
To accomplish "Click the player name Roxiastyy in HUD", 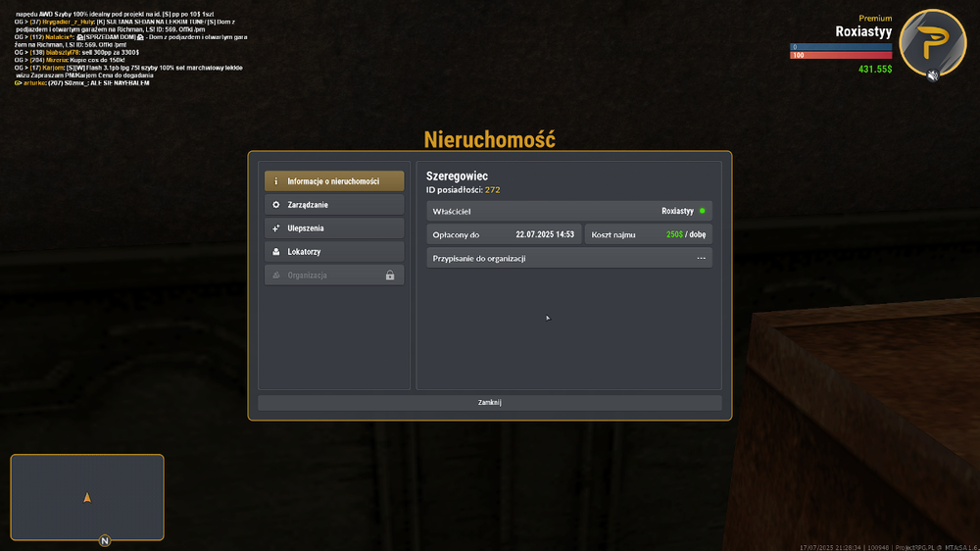I will [863, 32].
